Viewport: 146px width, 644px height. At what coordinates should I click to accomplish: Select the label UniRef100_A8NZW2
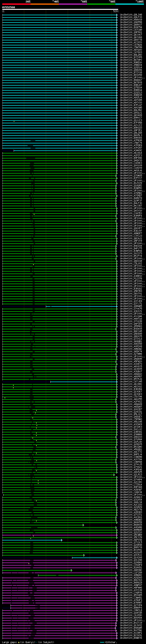coord(131,349)
